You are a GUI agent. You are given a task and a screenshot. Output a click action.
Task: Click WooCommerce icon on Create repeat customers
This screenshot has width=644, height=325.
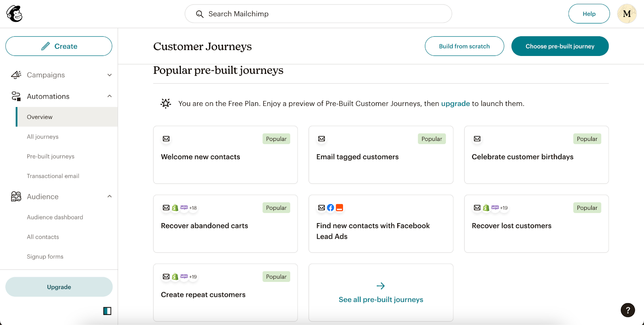point(184,277)
